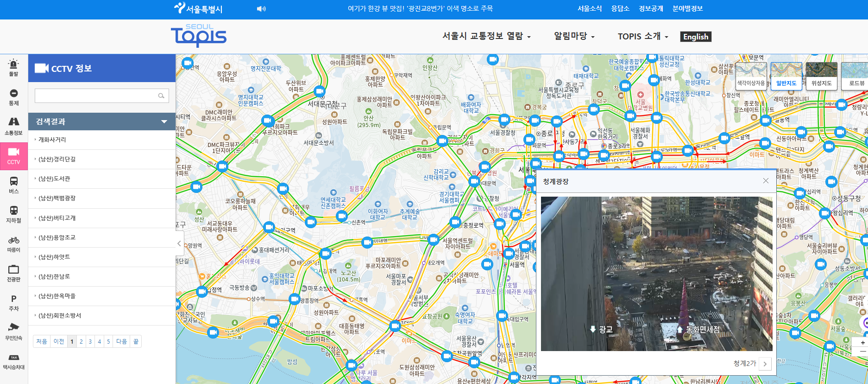Viewport: 868px width, 384px height.
Task: Open the 택시승차대 taxi stand icon
Action: tap(13, 362)
